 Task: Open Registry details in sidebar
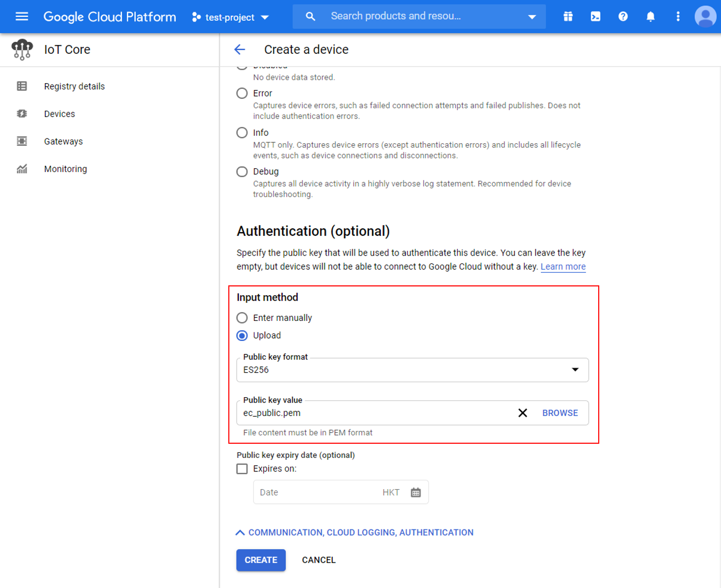click(74, 86)
